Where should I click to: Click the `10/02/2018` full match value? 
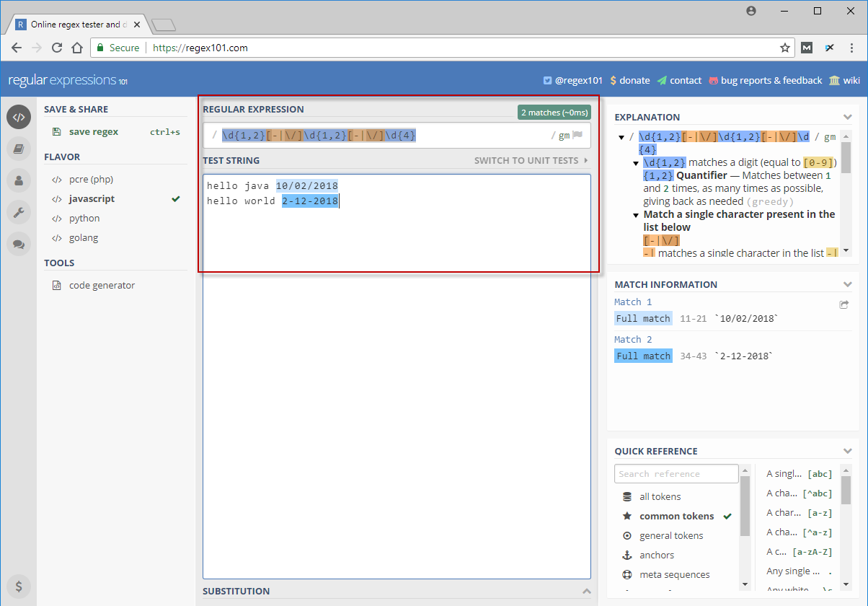coord(746,319)
